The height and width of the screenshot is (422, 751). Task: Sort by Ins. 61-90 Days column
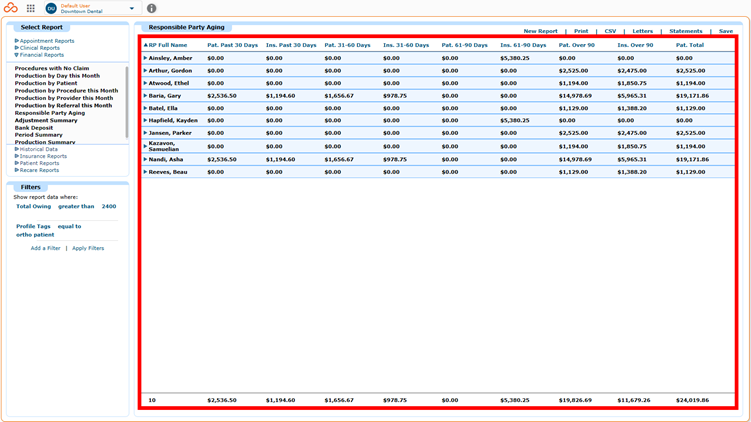click(x=523, y=45)
